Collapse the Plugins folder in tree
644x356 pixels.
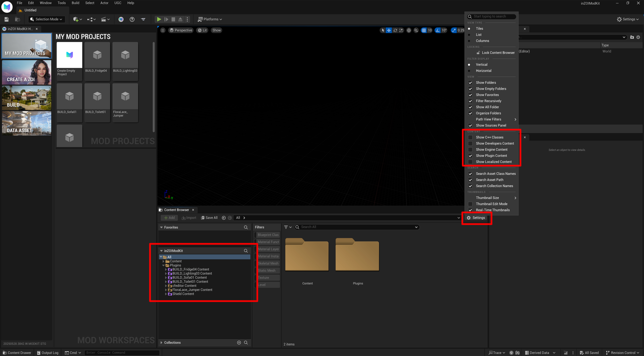pyautogui.click(x=164, y=265)
